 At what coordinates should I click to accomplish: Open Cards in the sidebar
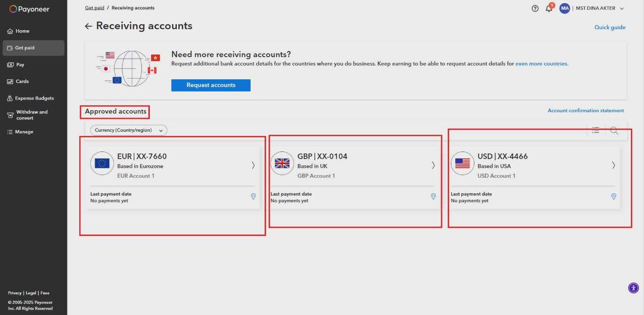coord(22,82)
